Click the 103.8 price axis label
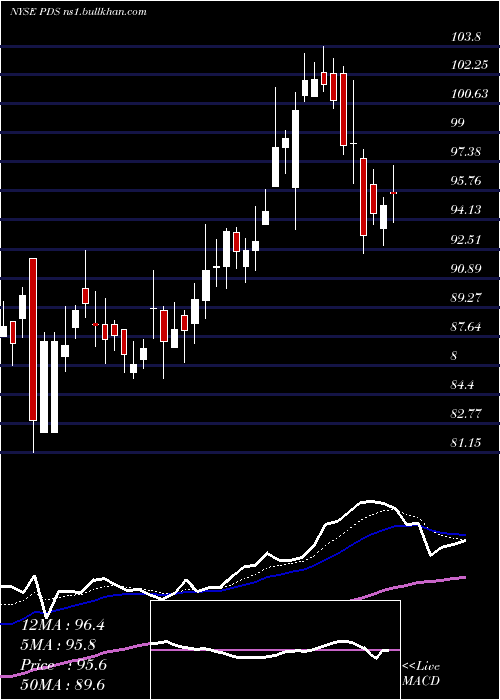 click(466, 37)
